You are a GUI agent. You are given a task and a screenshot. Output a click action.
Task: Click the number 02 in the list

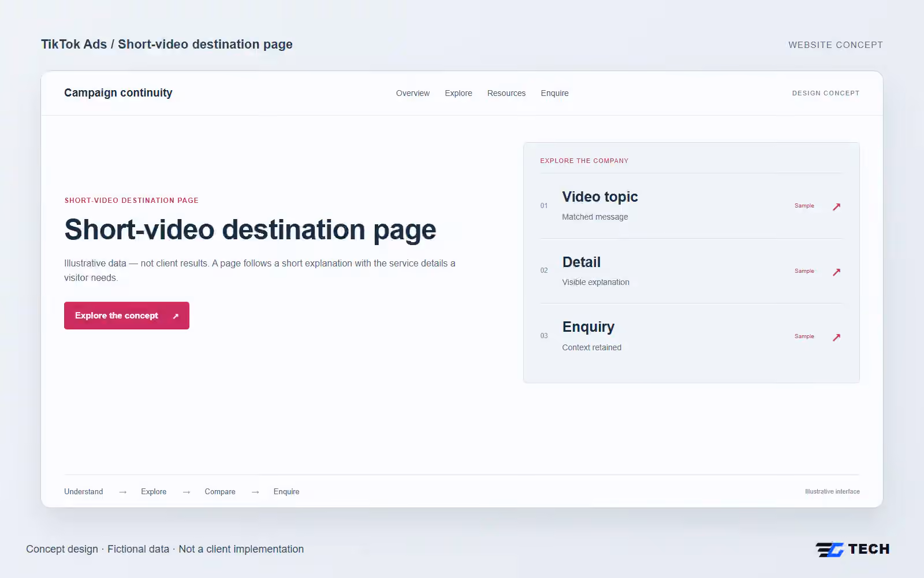[544, 271]
